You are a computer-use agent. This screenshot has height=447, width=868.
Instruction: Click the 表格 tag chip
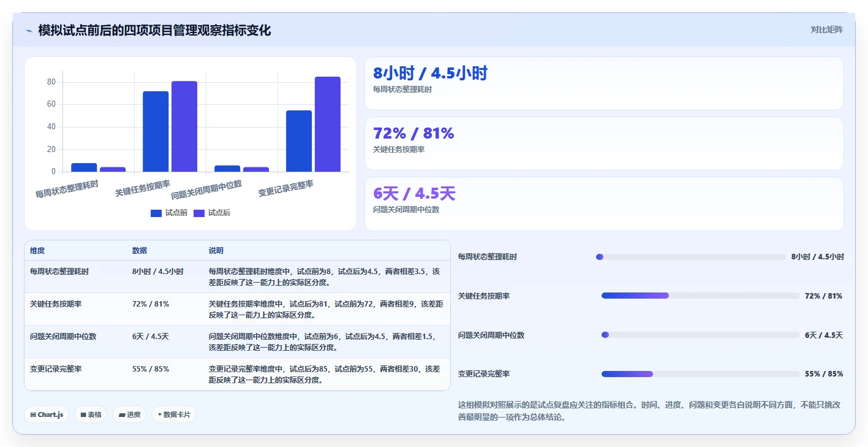(x=91, y=415)
